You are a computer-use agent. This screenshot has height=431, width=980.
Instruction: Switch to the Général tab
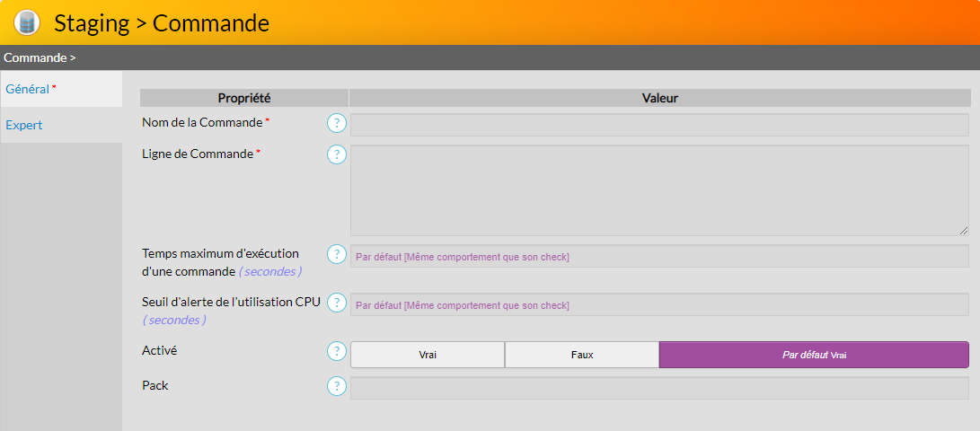click(x=31, y=89)
